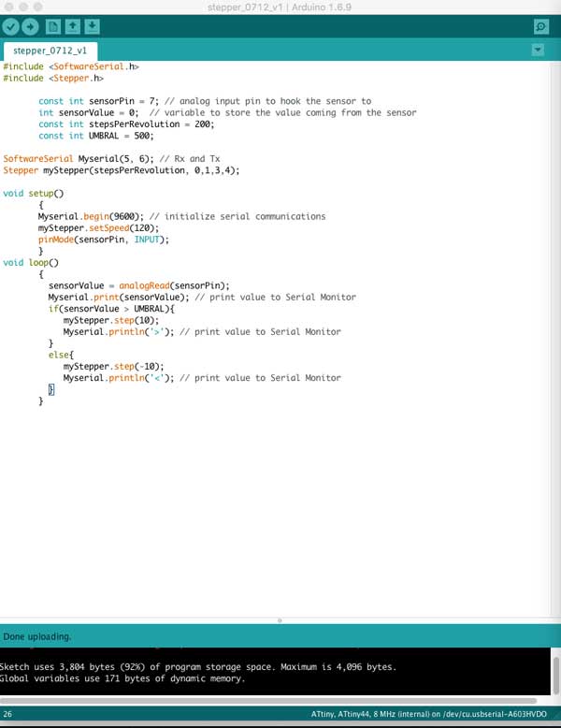Click the "Myserial.println('>')" statement
The image size is (561, 728).
point(119,331)
